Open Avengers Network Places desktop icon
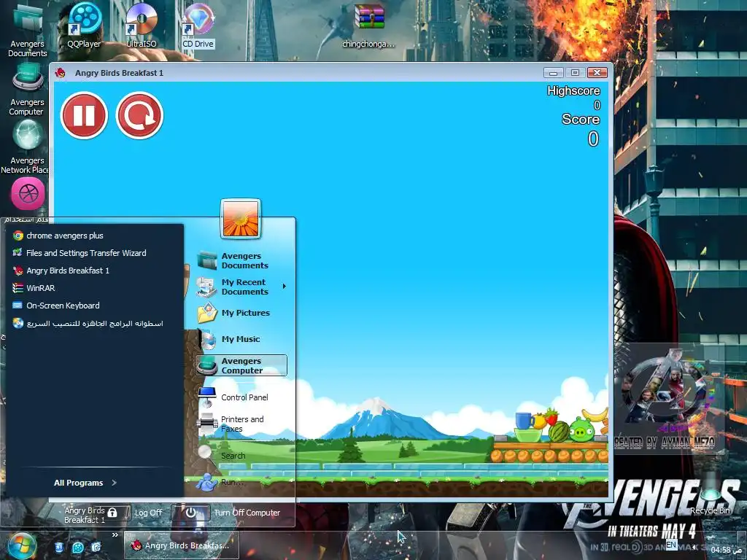Image resolution: width=747 pixels, height=560 pixels. pyautogui.click(x=26, y=147)
